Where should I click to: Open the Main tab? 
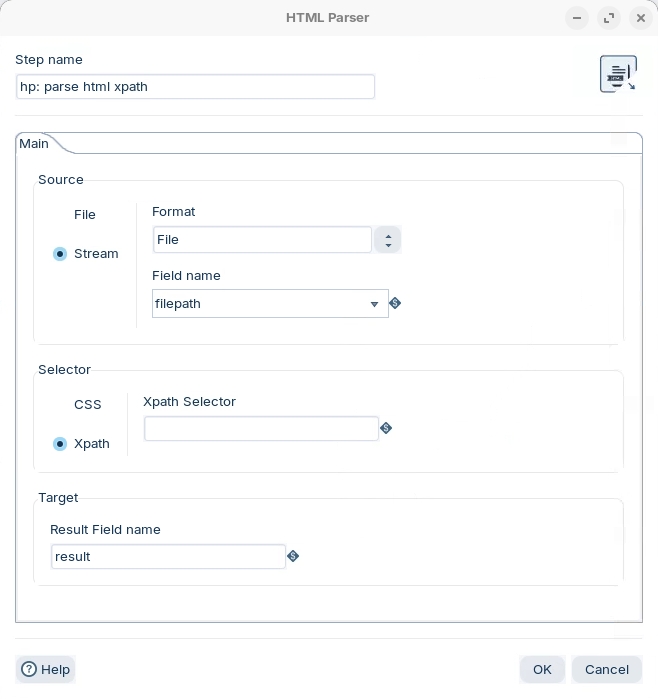35,144
